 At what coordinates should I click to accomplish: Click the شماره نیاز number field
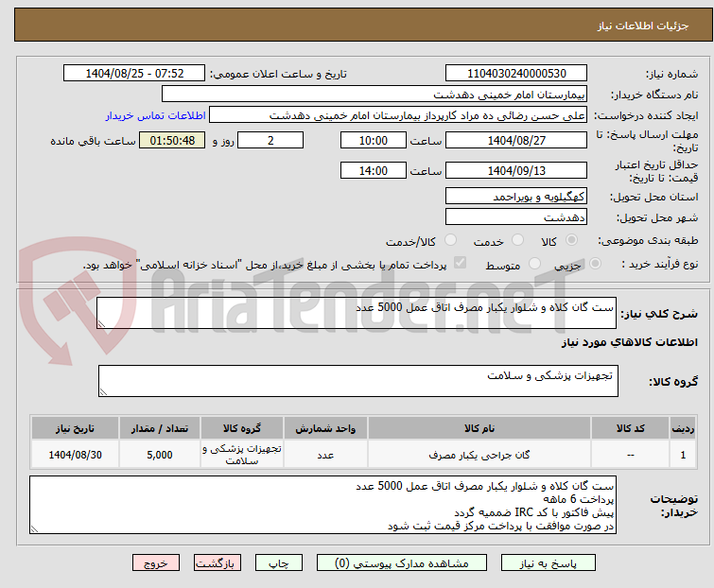point(516,74)
